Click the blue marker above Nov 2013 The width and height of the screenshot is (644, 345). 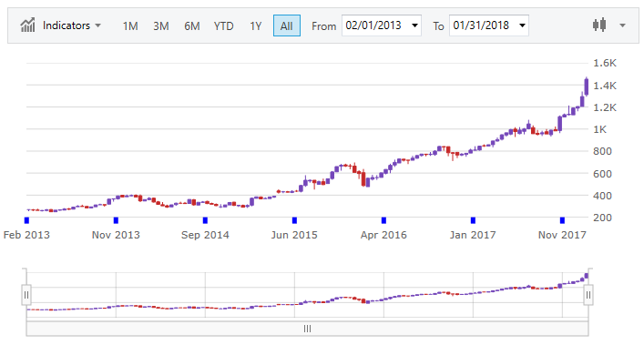116,220
